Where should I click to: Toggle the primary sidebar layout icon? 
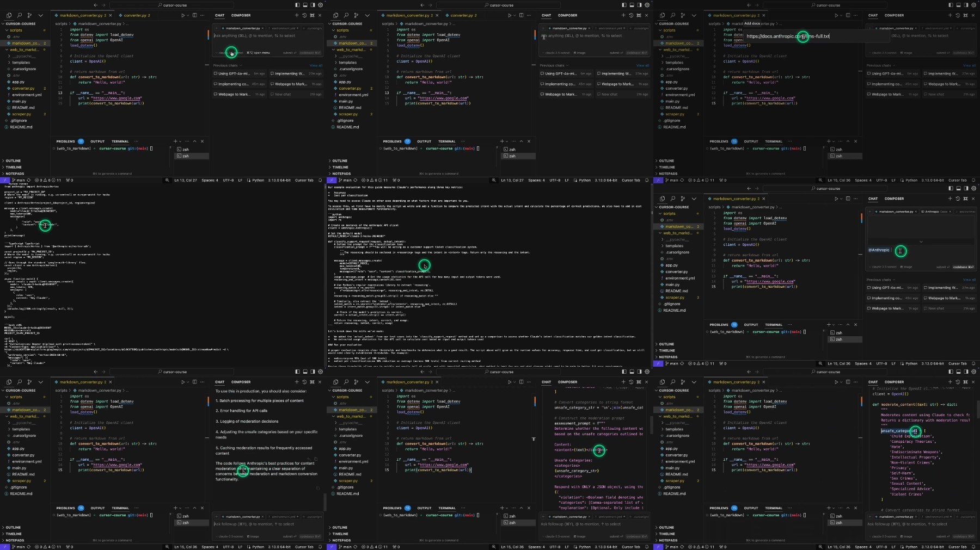point(297,5)
